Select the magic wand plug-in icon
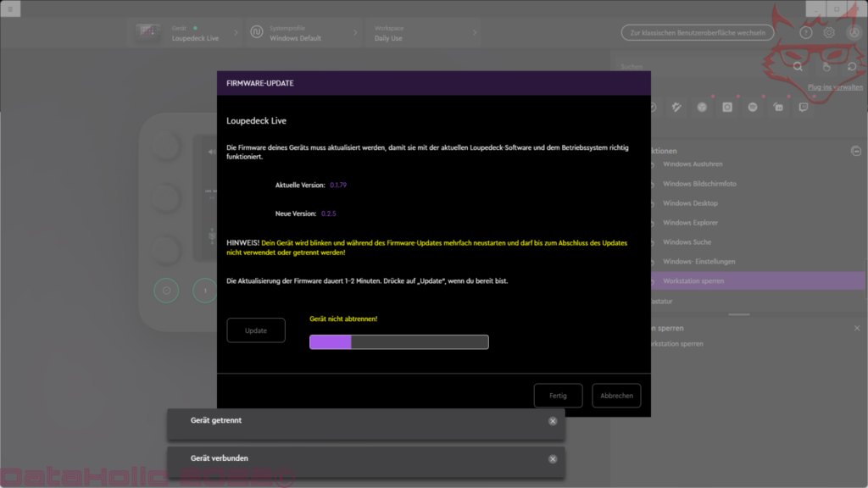Viewport: 868px width, 488px height. (676, 108)
